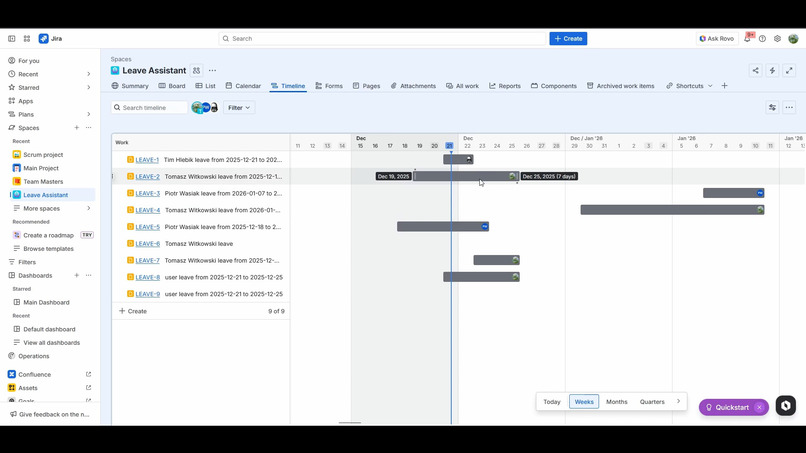Screen dimensions: 806x453
Task: Open the more actions dots beside Leave Assistant title
Action: (x=212, y=70)
